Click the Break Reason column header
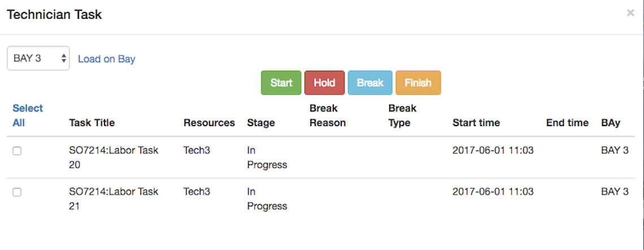Viewport: 644px width, 250px height. [328, 115]
